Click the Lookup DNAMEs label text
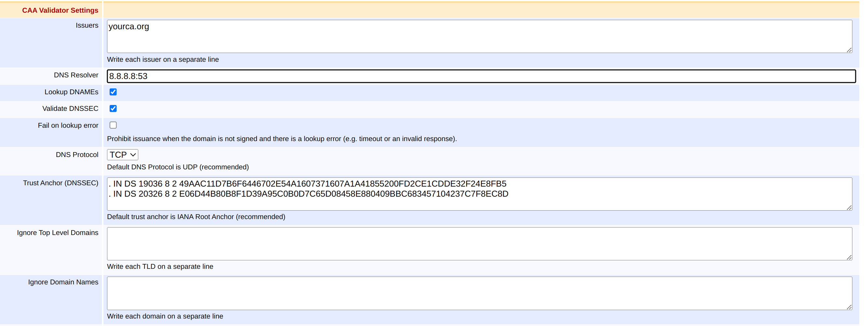868x326 pixels. [71, 92]
